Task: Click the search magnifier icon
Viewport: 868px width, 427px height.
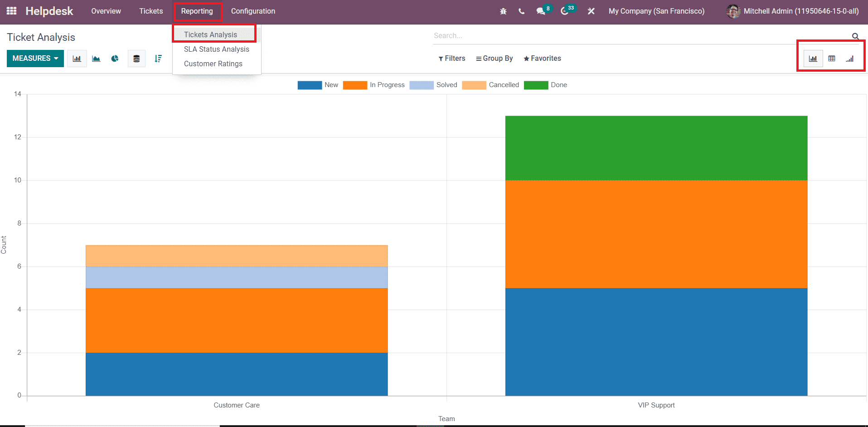Action: [x=855, y=35]
